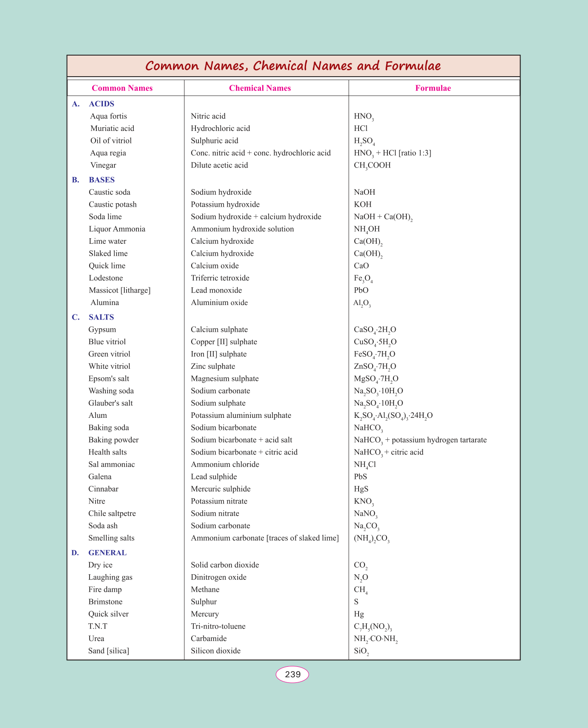Select the GENERAL section heading
Viewport: 588px width, 728px height.
[x=107, y=553]
